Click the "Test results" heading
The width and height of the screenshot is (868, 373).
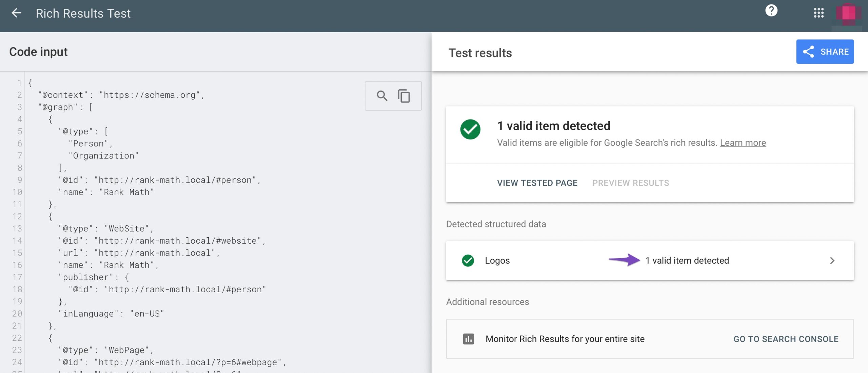[480, 53]
